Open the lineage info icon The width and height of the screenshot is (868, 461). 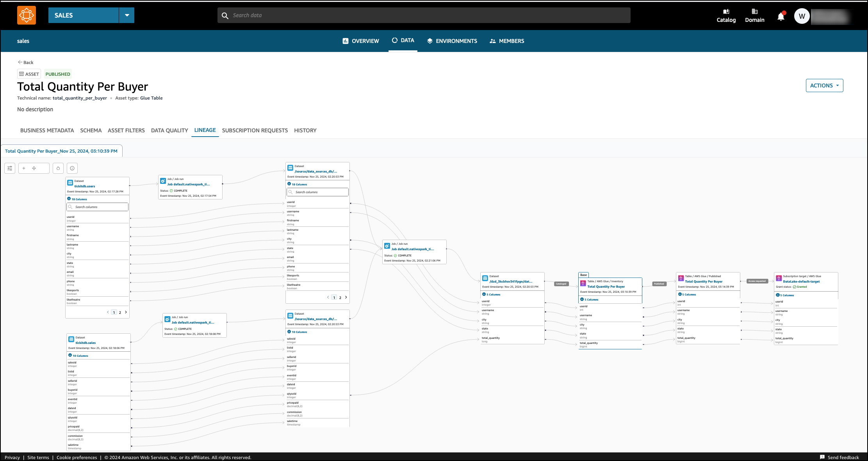coord(72,168)
